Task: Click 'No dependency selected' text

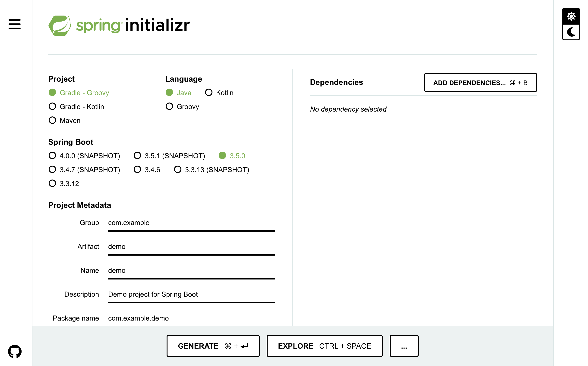Action: click(348, 109)
